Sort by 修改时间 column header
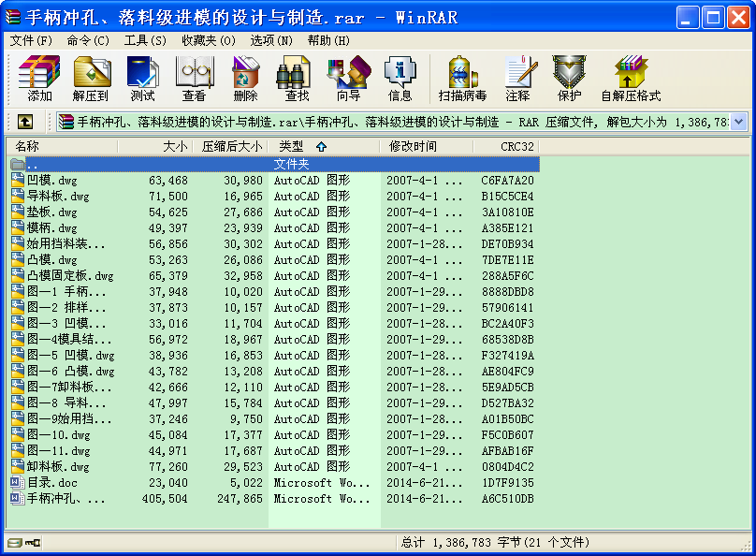The height and width of the screenshot is (556, 756). click(427, 146)
